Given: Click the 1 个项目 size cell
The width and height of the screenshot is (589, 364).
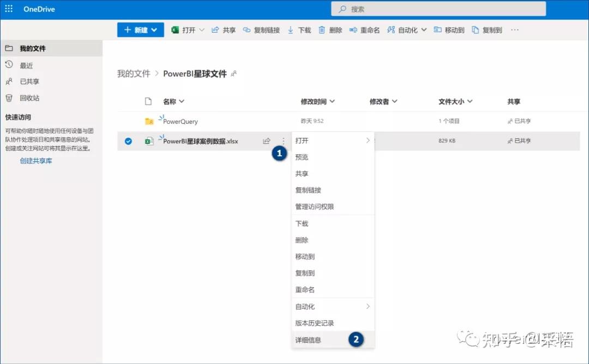Looking at the screenshot, I should [449, 121].
